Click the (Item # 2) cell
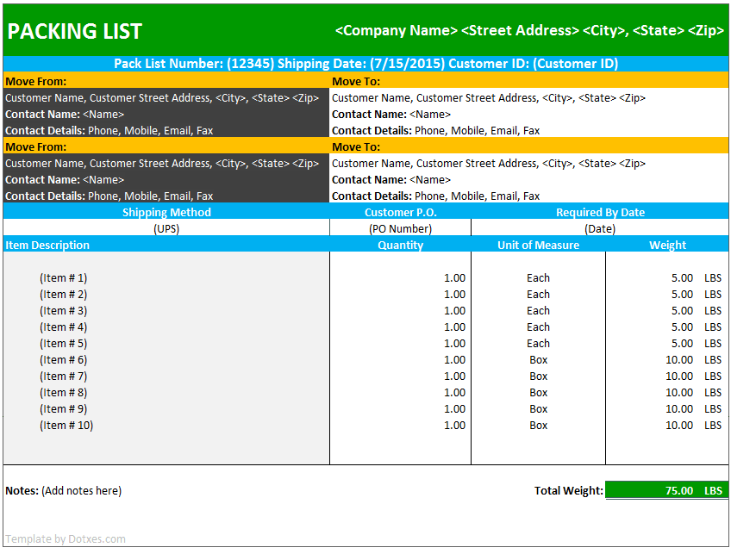731x560 pixels. [x=64, y=295]
